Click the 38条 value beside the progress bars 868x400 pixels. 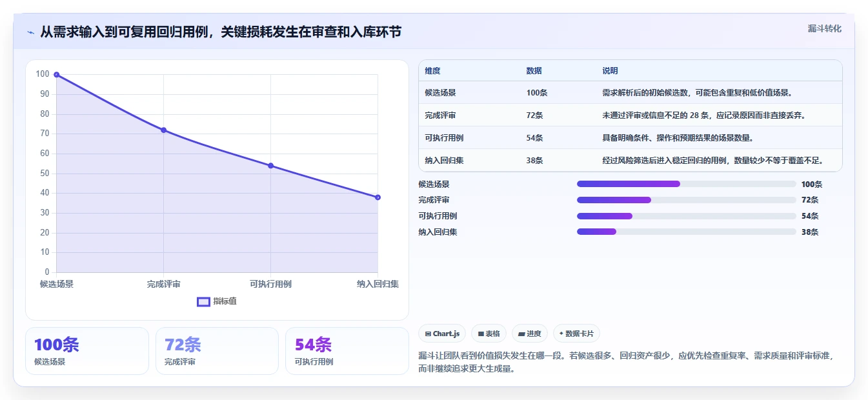pos(810,232)
